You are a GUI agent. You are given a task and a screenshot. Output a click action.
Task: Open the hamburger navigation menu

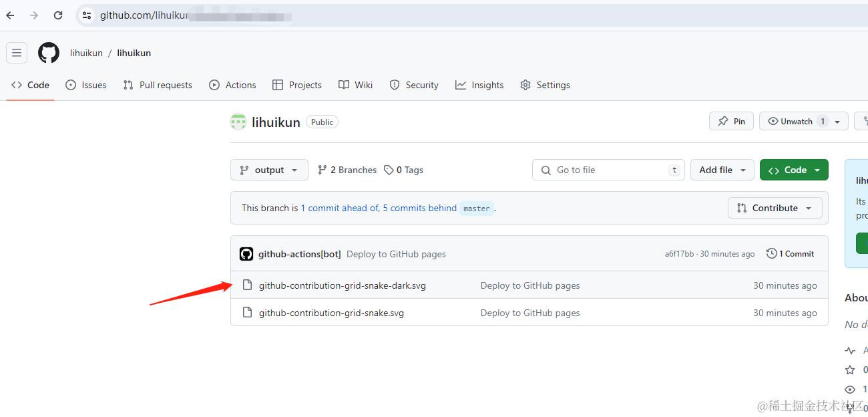coord(17,53)
